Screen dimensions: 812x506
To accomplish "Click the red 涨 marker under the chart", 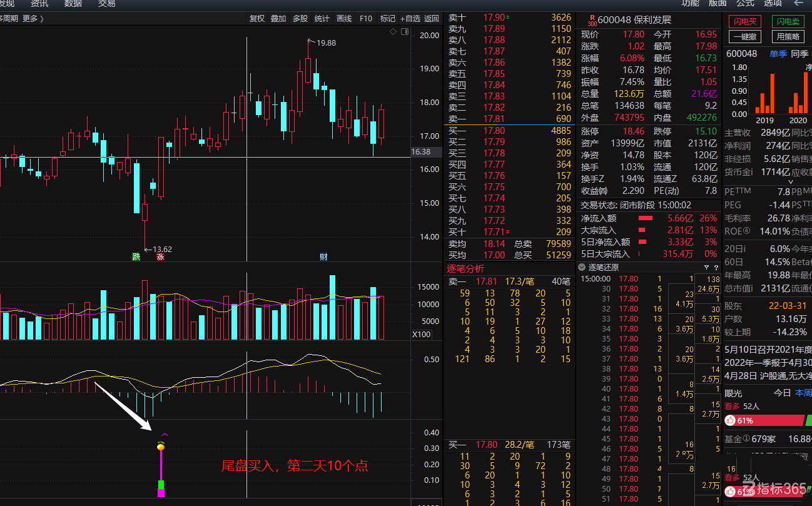I will (x=160, y=256).
